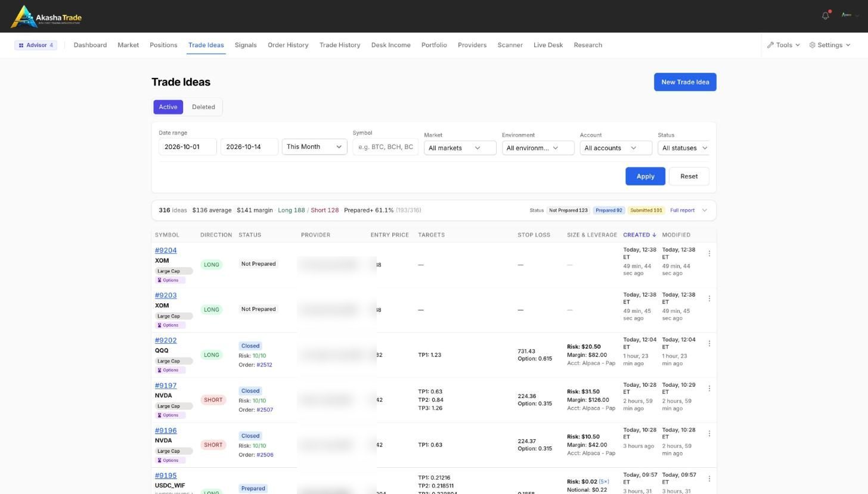The image size is (868, 494).
Task: Open order #2507 link
Action: 264,410
